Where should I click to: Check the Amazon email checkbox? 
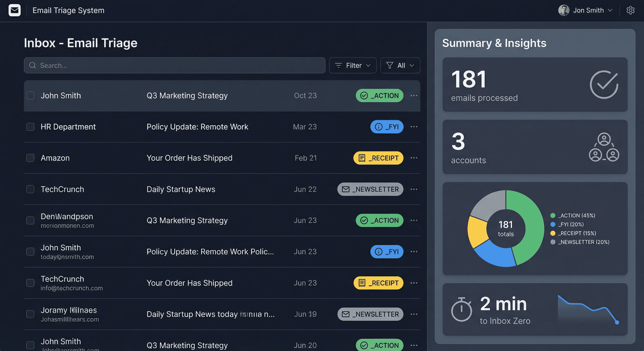tap(30, 158)
